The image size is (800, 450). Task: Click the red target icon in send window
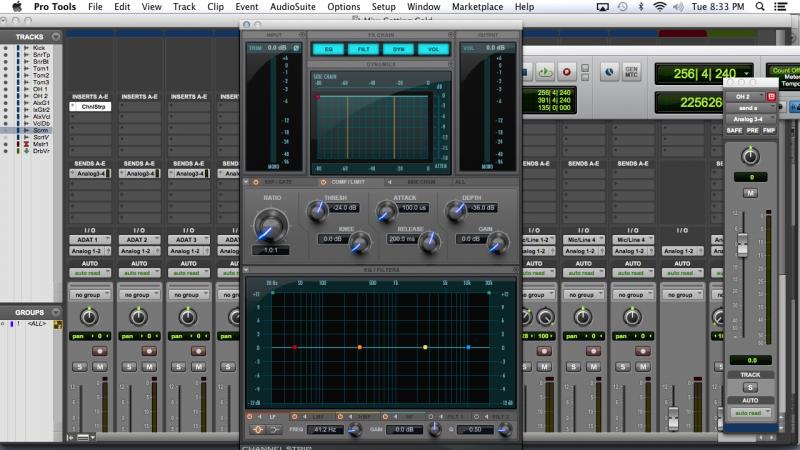771,96
